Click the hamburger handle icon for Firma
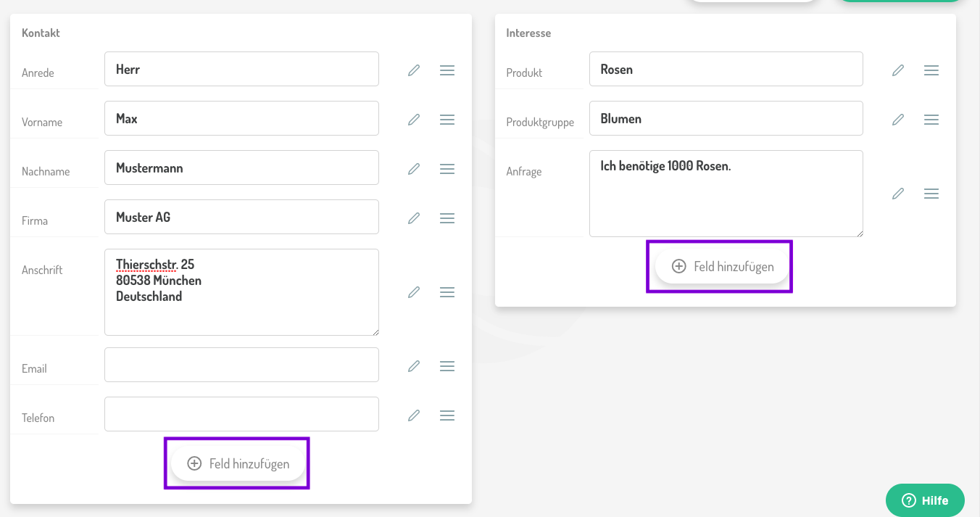This screenshot has height=517, width=980. click(x=447, y=218)
